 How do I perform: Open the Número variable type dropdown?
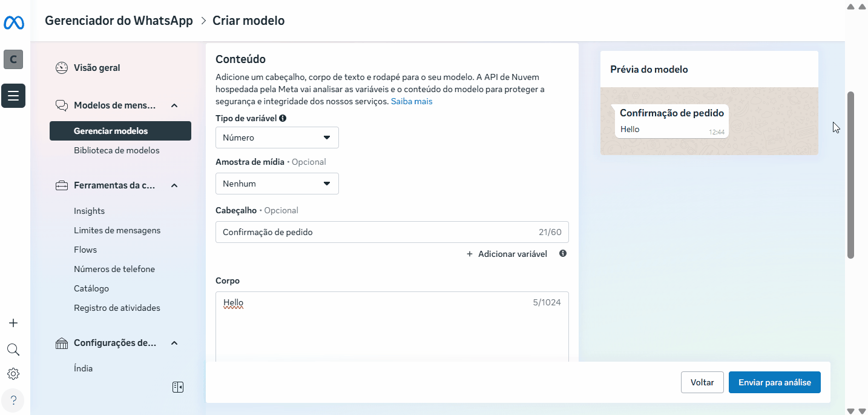(x=277, y=138)
